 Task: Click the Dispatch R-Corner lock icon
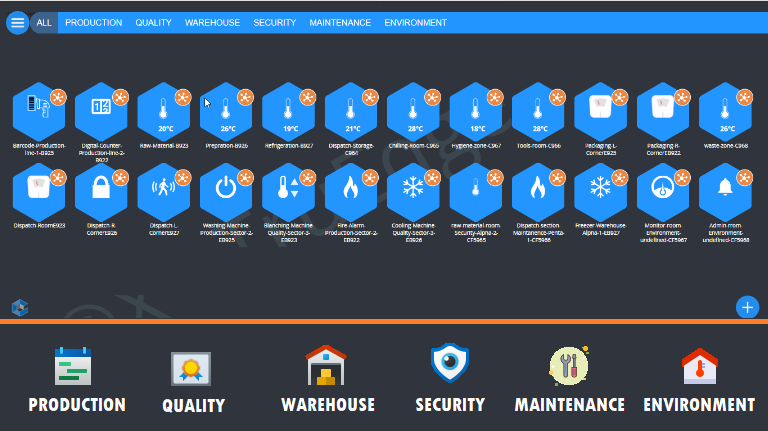coord(100,192)
